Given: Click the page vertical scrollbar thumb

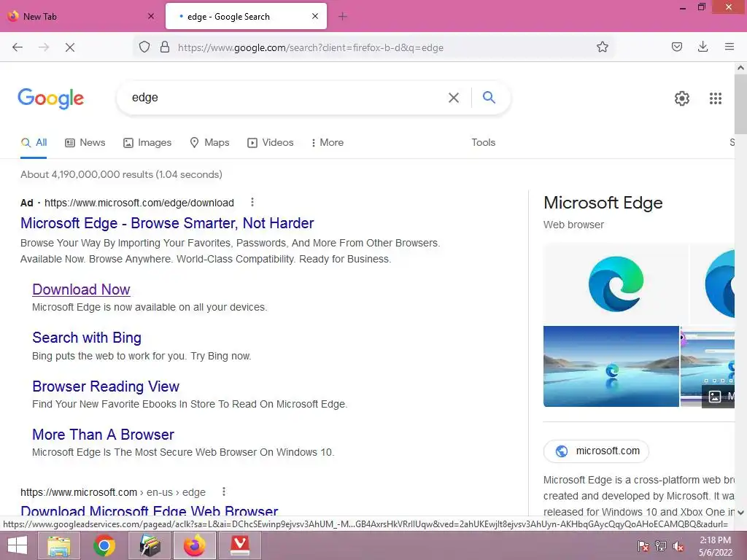Looking at the screenshot, I should [740, 104].
